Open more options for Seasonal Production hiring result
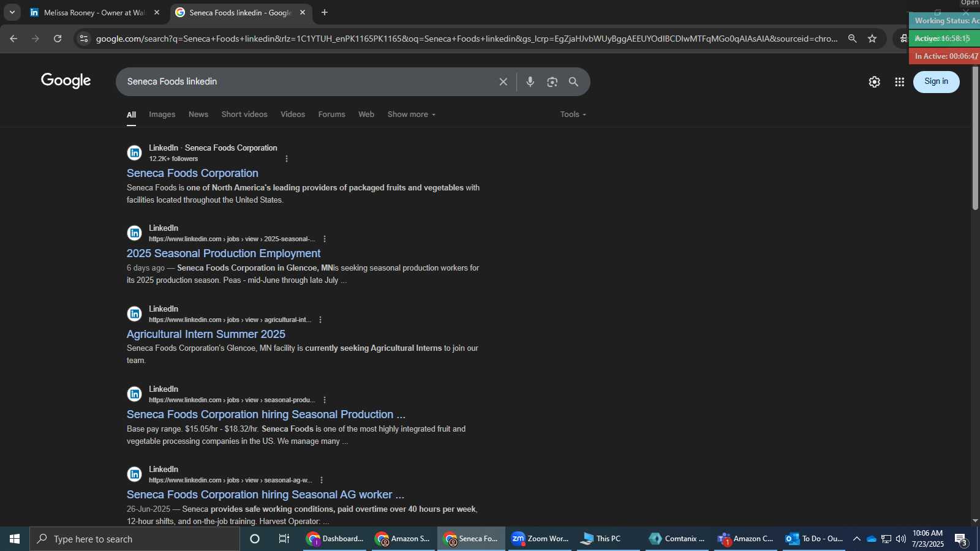The height and width of the screenshot is (551, 980). click(x=325, y=400)
